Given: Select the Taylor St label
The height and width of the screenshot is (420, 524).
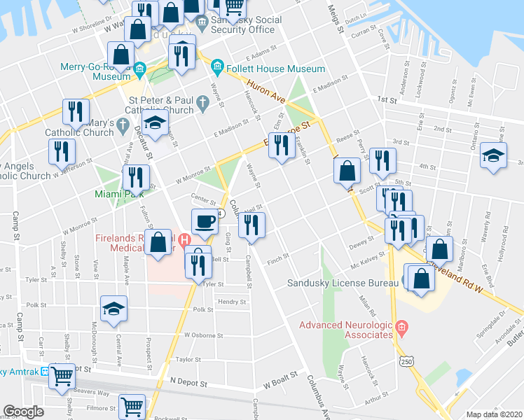Looking at the screenshot, I should [x=188, y=360].
